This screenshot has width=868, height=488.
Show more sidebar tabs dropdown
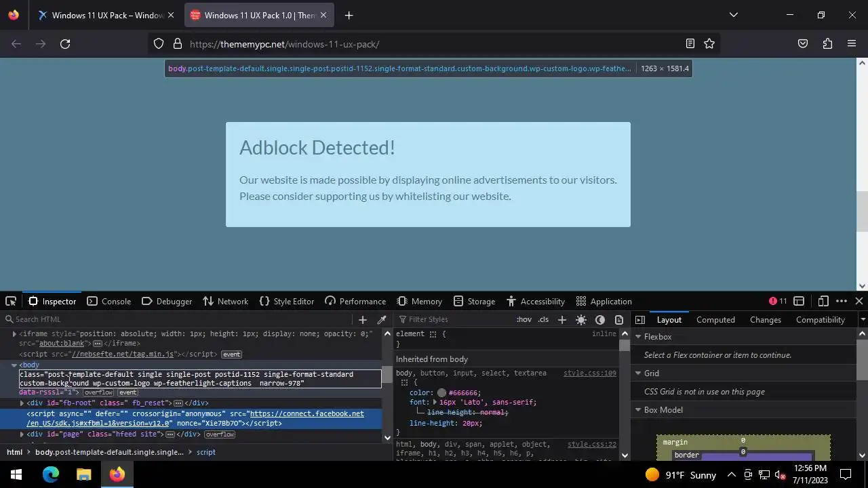pyautogui.click(x=863, y=319)
